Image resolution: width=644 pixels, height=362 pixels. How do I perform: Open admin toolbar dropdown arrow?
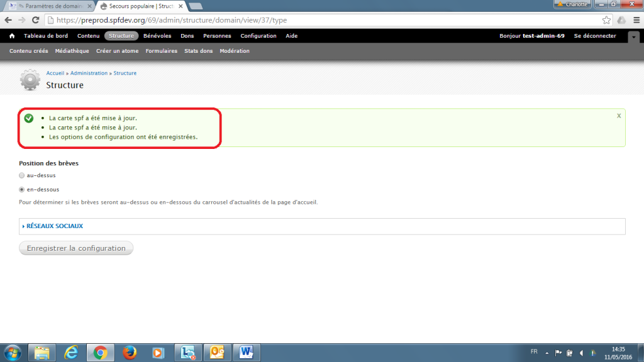(x=634, y=37)
